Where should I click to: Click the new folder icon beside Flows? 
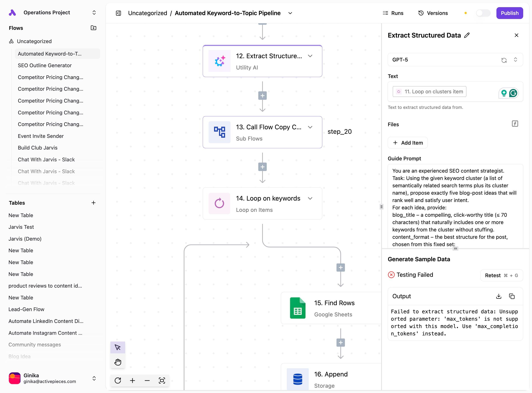[x=93, y=28]
